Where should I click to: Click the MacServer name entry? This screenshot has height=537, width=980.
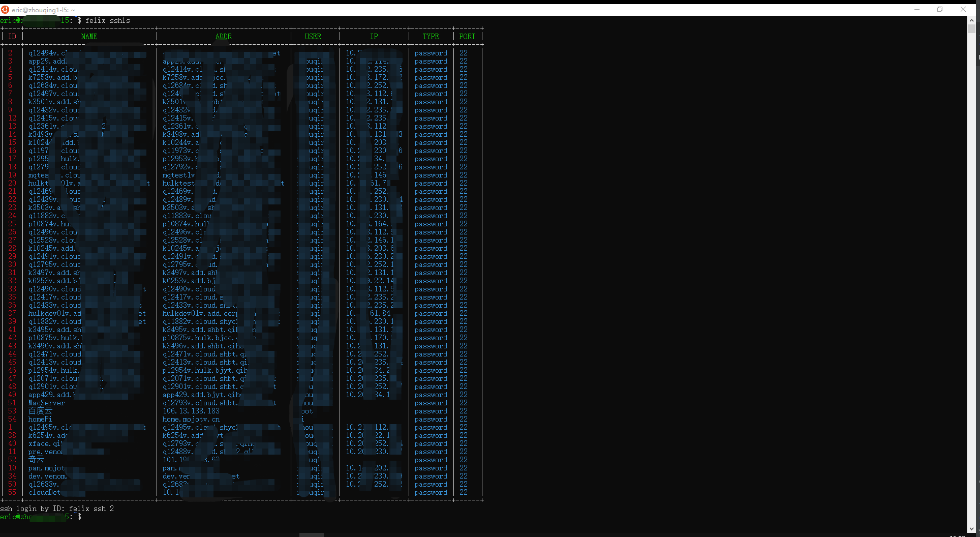pyautogui.click(x=46, y=403)
